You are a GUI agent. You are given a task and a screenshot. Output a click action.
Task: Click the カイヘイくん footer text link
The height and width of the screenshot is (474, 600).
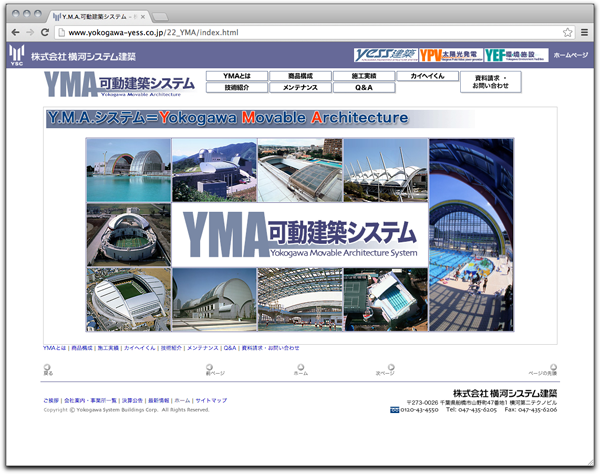pos(139,348)
